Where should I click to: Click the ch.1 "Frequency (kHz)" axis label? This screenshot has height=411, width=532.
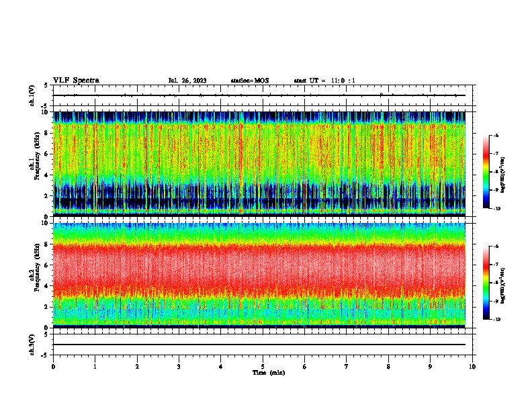tap(36, 157)
